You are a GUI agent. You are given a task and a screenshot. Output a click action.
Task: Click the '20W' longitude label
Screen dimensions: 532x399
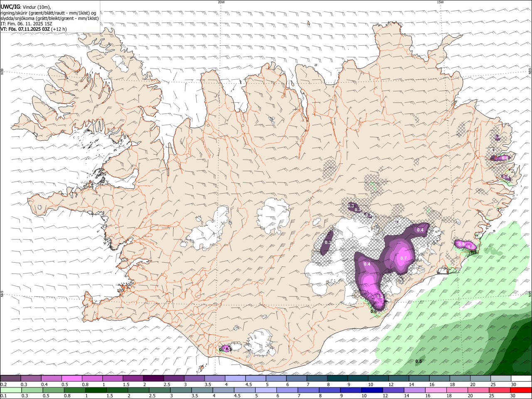tap(221, 2)
